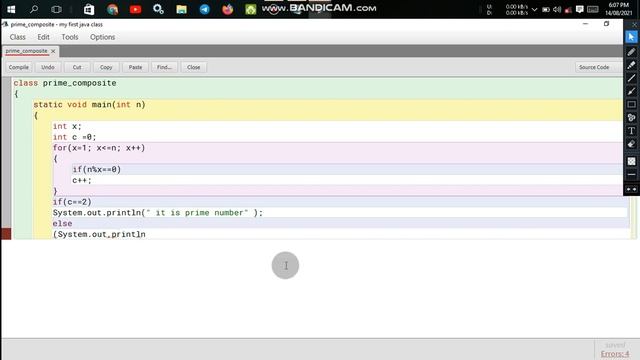
Task: Click the 'else' keyword line
Action: pos(62,223)
